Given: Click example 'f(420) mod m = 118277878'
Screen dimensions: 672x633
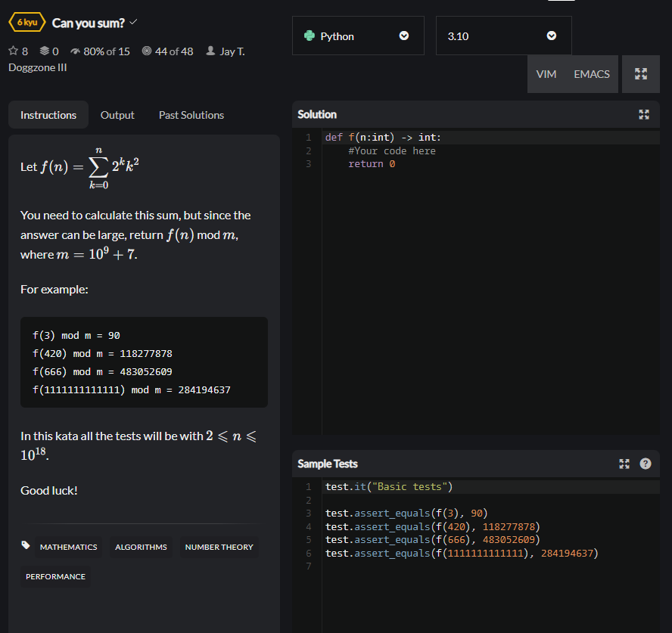Looking at the screenshot, I should [102, 354].
